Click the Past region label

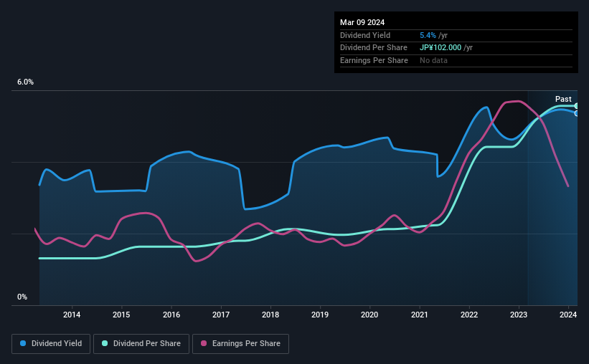563,99
